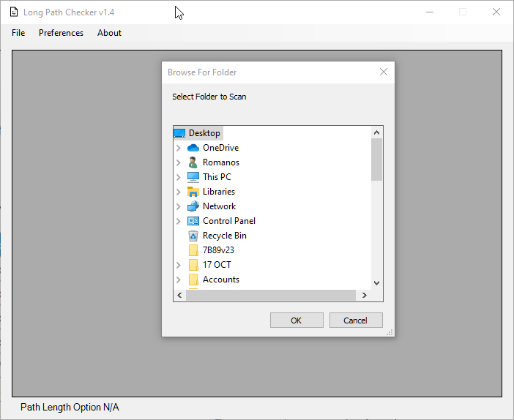Open the About menu

tap(109, 33)
